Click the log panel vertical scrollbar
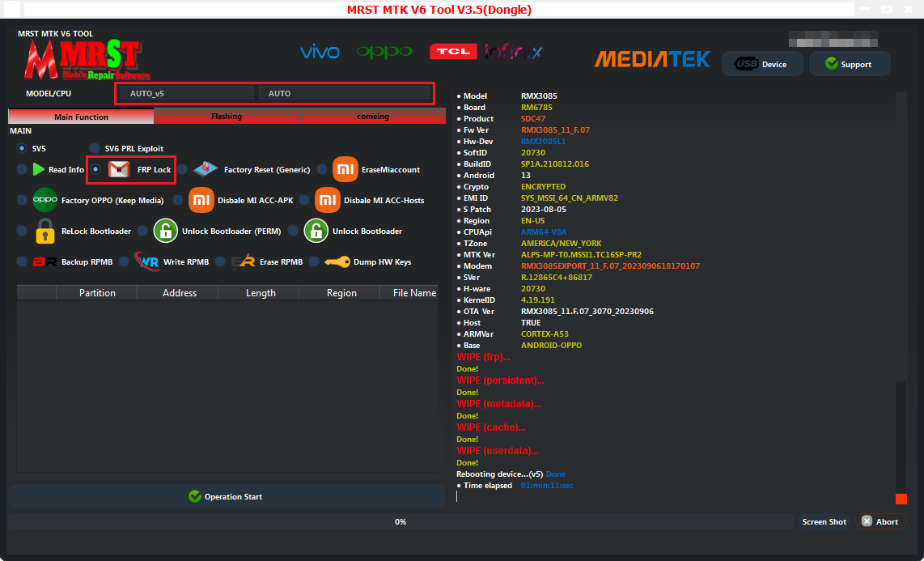 [x=901, y=298]
